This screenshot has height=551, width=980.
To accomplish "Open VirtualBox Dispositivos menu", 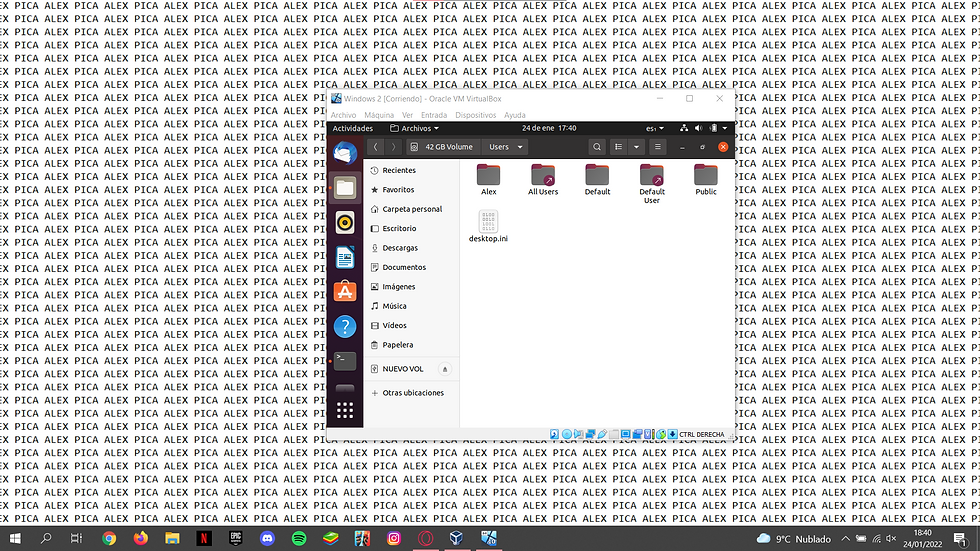I will pyautogui.click(x=476, y=115).
